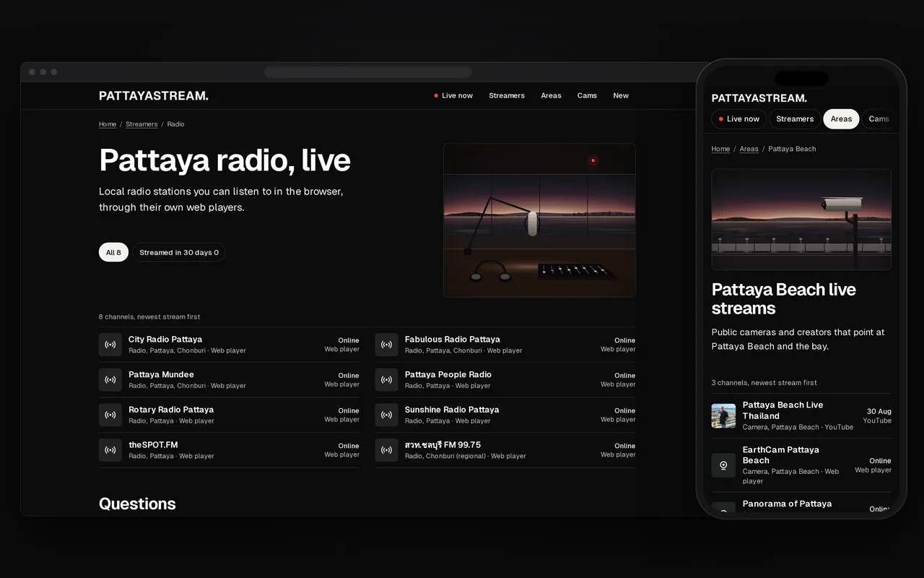
Task: Click the Pattaya People Radio icon
Action: [387, 380]
